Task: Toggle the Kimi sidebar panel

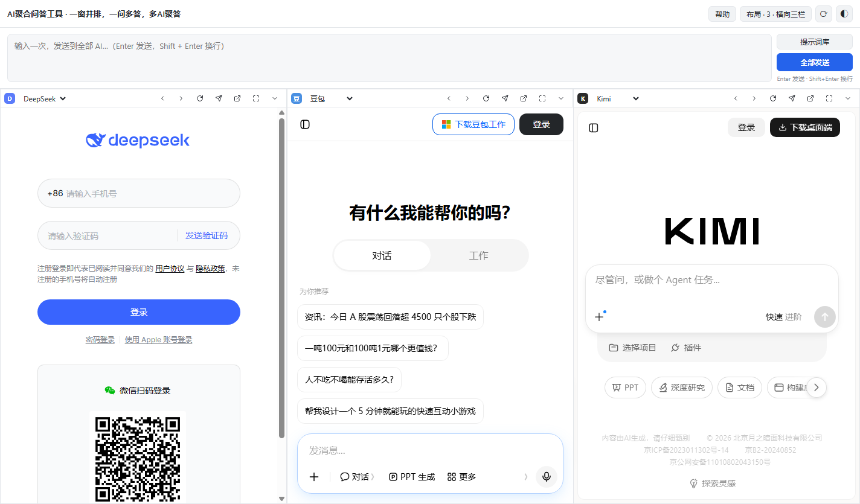Action: click(594, 128)
